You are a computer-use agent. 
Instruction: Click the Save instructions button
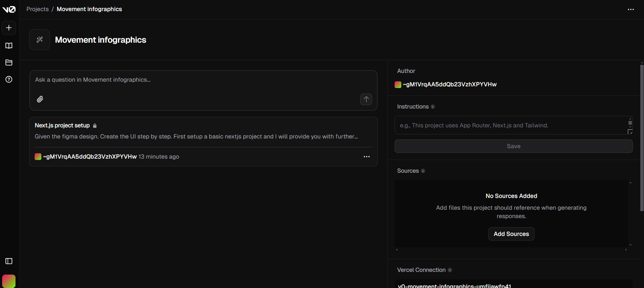[513, 146]
